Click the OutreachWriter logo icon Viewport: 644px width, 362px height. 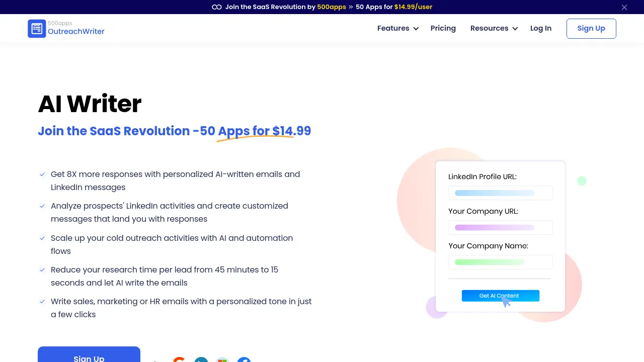[x=37, y=29]
